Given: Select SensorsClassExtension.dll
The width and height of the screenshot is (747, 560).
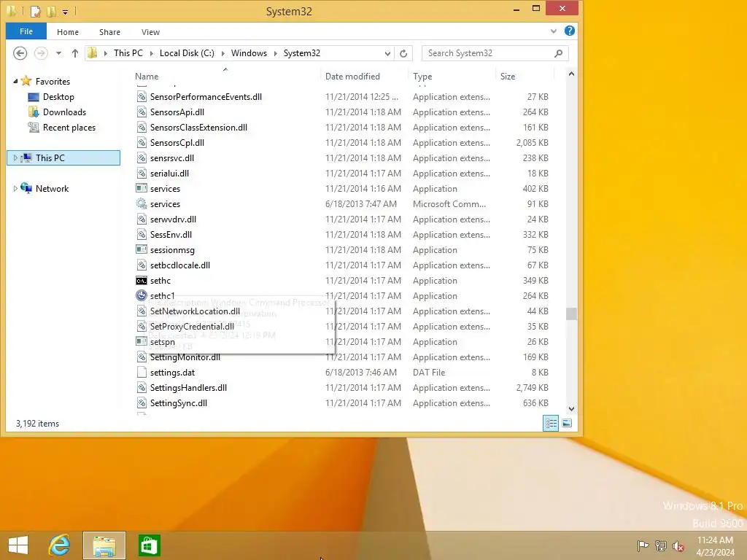Looking at the screenshot, I should point(198,128).
